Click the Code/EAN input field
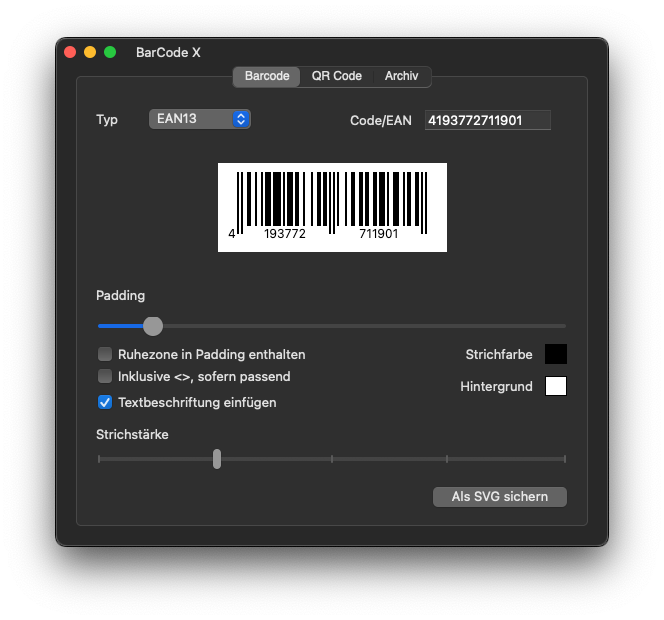Screen dimensions: 664x620 click(488, 120)
